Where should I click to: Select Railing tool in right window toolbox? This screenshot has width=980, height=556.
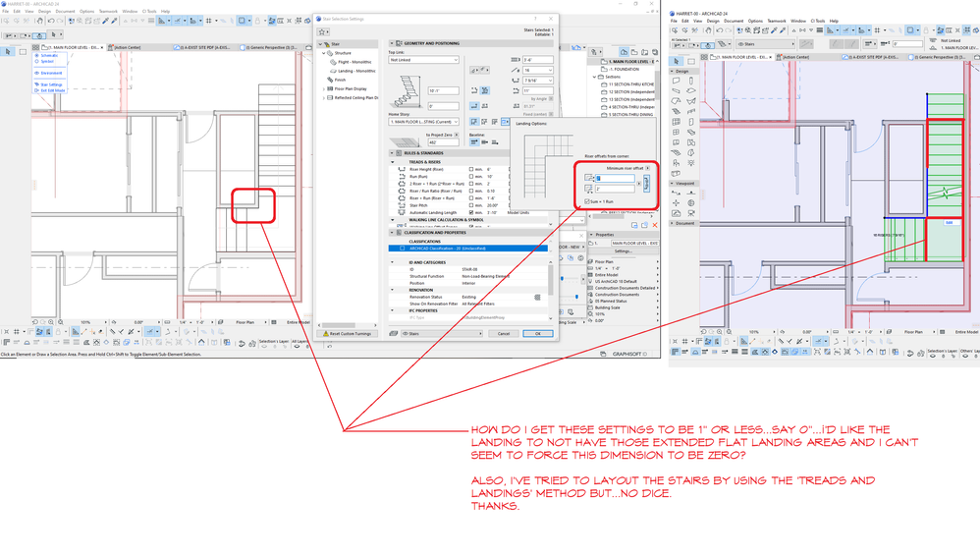690,111
